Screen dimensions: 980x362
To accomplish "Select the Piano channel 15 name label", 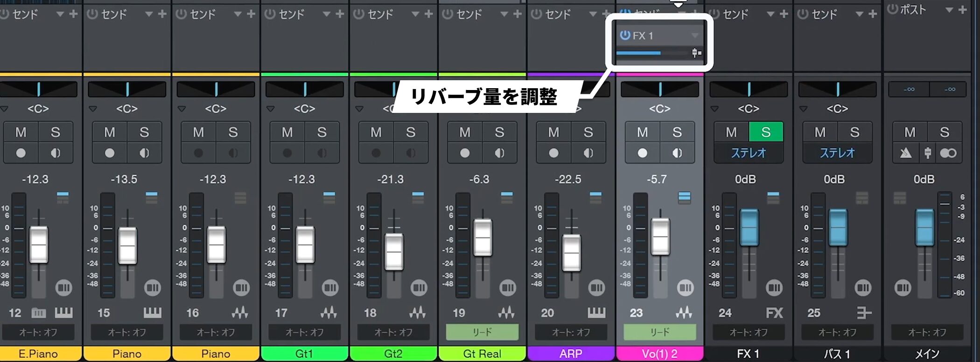I will click(x=126, y=354).
